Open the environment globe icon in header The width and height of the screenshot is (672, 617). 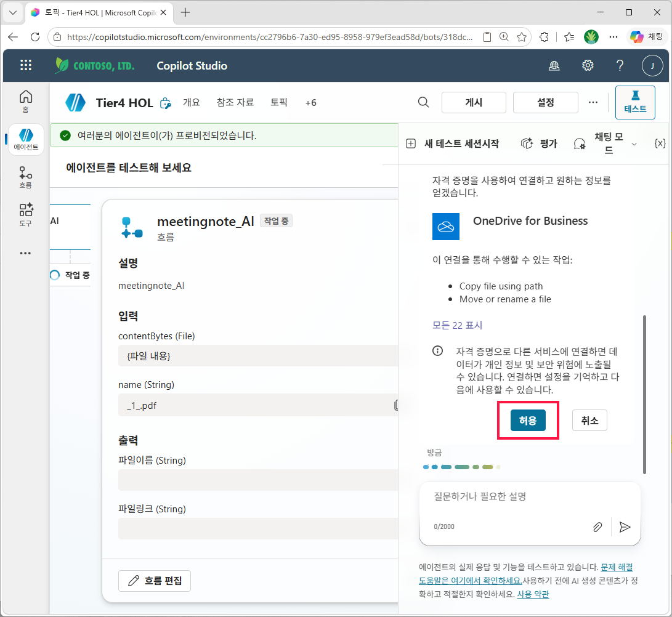pos(554,65)
